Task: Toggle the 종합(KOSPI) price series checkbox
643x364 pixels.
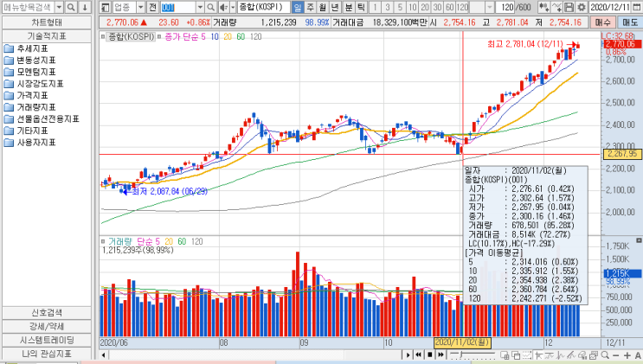Action: coord(102,37)
